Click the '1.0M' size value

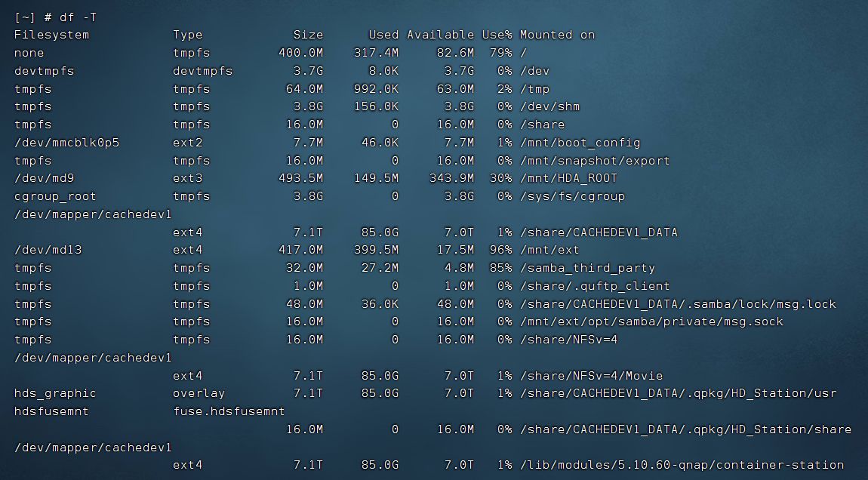pos(309,286)
